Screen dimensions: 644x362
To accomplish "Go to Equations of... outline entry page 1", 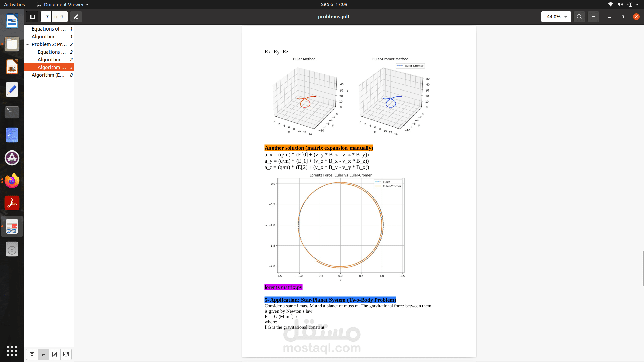I will [x=49, y=29].
